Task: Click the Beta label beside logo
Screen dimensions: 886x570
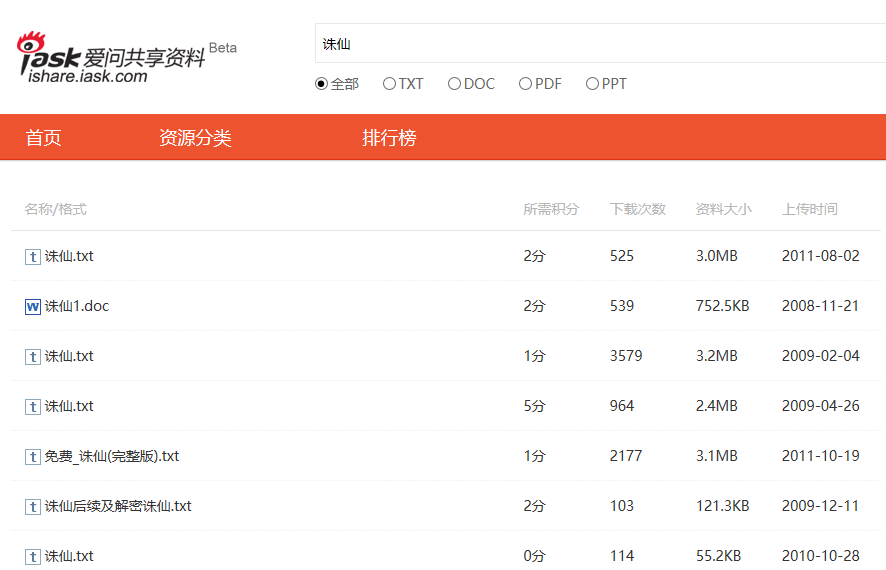Action: tap(223, 48)
